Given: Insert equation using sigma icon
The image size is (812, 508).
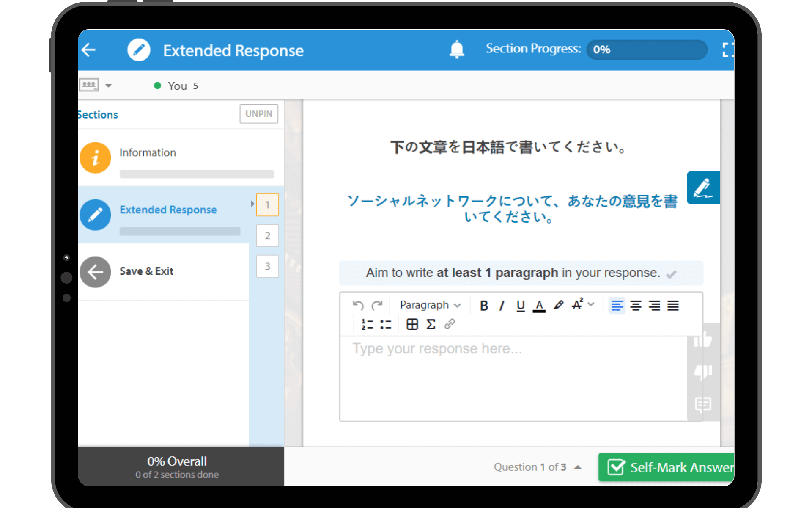Looking at the screenshot, I should pyautogui.click(x=431, y=324).
